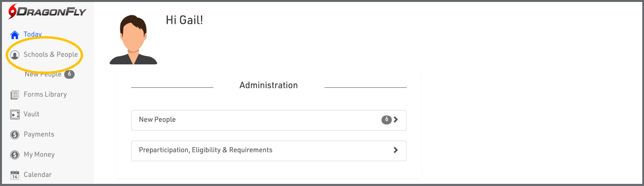Click the count badge in New People row

click(386, 120)
